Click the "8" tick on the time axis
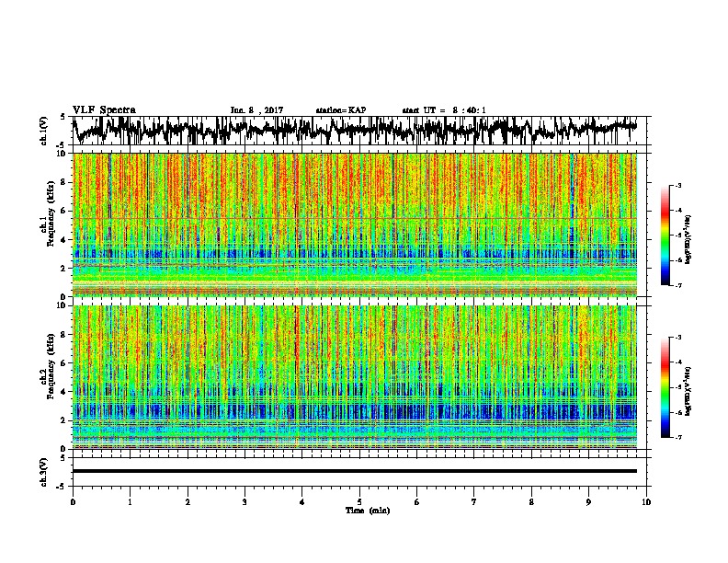728x563 pixels. click(531, 502)
